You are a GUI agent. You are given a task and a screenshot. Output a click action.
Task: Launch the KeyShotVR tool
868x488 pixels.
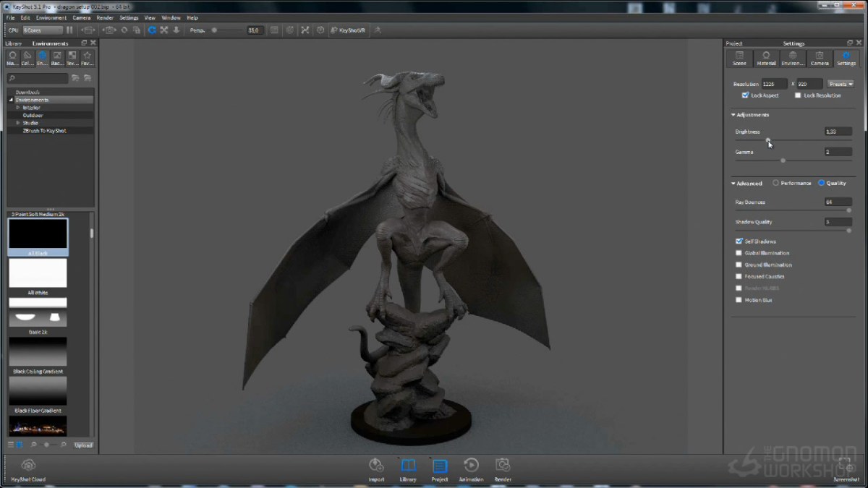(x=348, y=30)
